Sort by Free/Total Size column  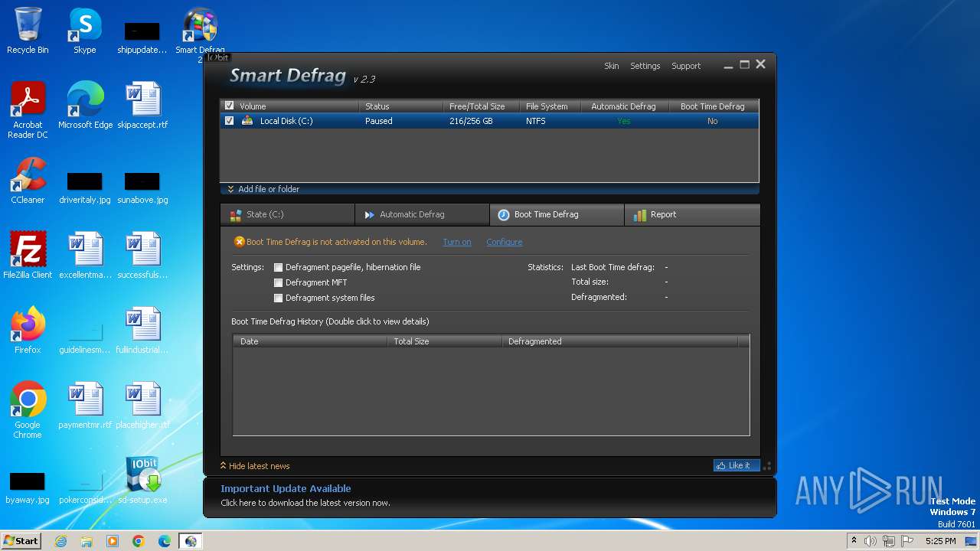tap(481, 106)
